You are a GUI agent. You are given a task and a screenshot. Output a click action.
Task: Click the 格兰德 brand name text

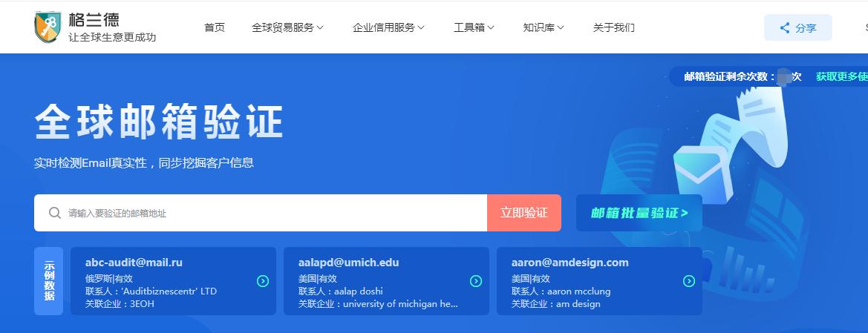tap(94, 21)
